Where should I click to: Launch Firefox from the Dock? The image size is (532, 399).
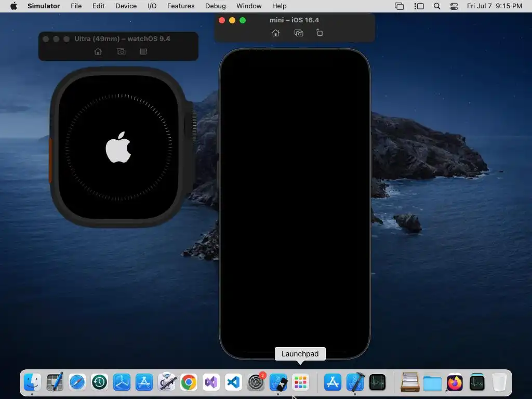[455, 382]
